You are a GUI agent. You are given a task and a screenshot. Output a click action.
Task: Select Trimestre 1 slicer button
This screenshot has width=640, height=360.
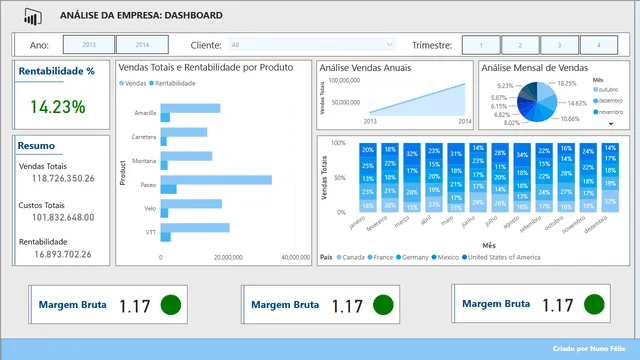481,45
